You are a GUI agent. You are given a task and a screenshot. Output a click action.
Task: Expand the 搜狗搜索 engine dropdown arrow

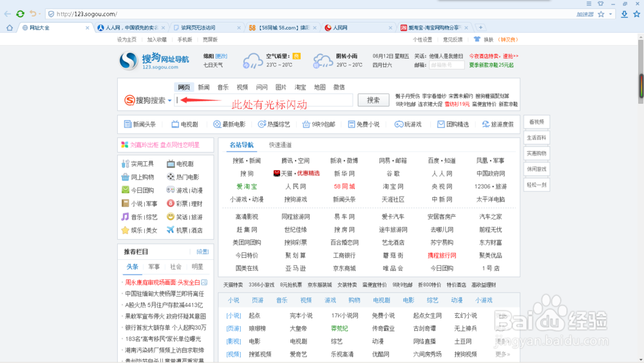pyautogui.click(x=169, y=101)
